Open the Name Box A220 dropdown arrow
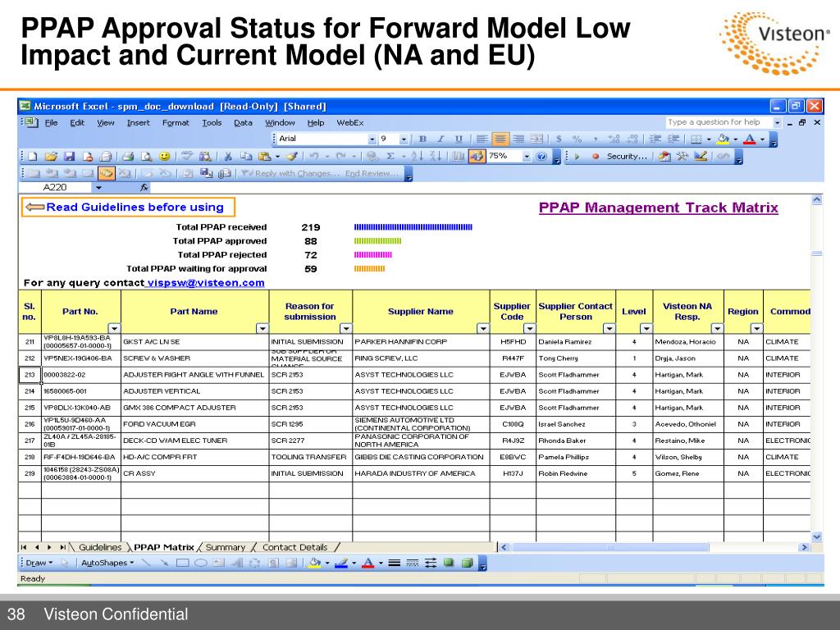Screen dimensions: 840x630 [x=98, y=188]
